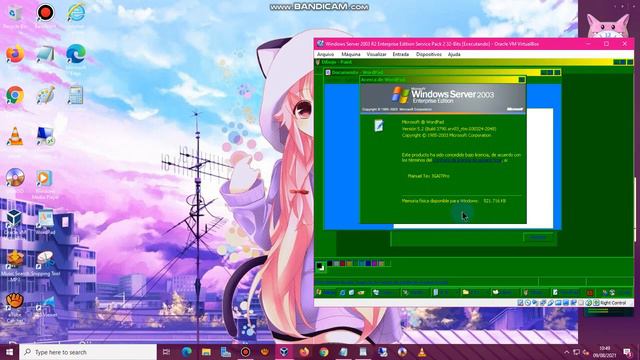Click the Internet Explorer quick launch icon in guest taskbar
This screenshot has height=360, width=640.
click(x=342, y=292)
